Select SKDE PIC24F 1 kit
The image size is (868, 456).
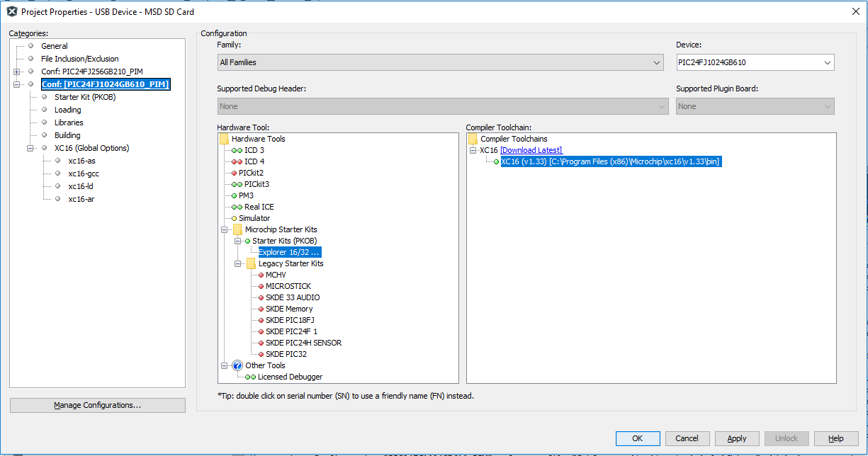[291, 331]
